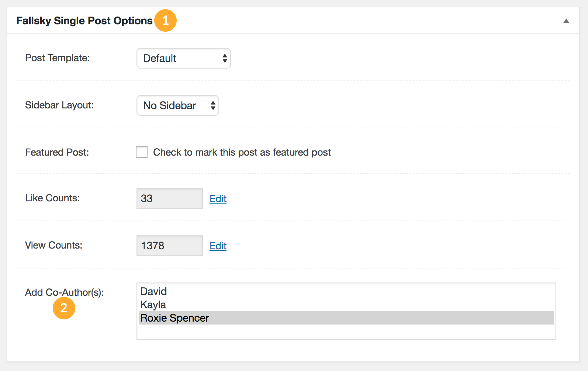Click Edit link next to View Counts
This screenshot has height=371, width=588.
[x=218, y=246]
